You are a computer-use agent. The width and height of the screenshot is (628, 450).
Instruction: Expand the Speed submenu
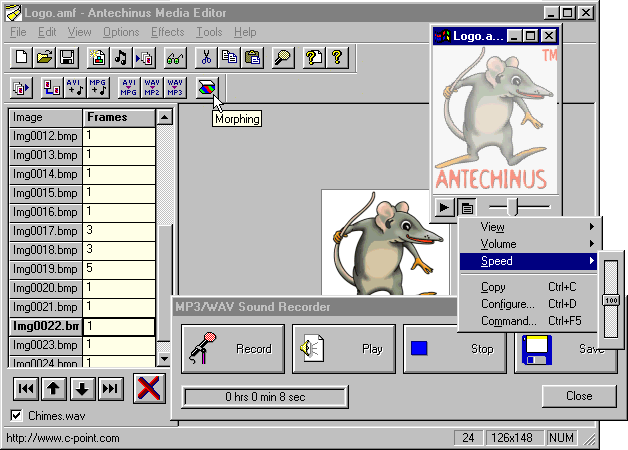[x=528, y=261]
